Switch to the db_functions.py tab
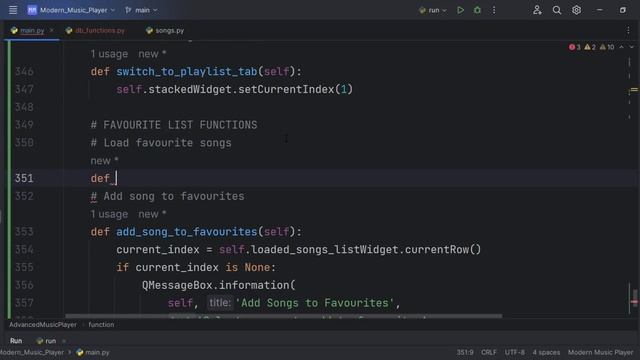The image size is (640, 360). point(95,31)
